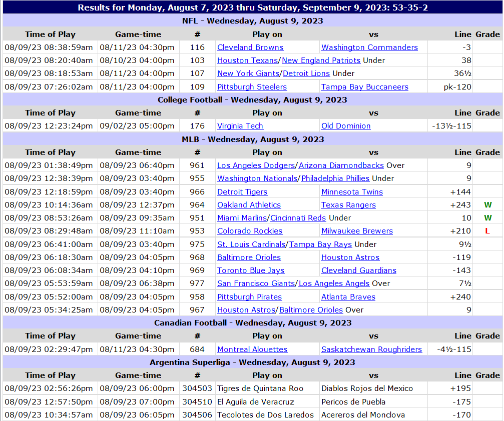Viewport: 504px width, 421px height.
Task: Open the Detroit Tigers link
Action: point(242,192)
